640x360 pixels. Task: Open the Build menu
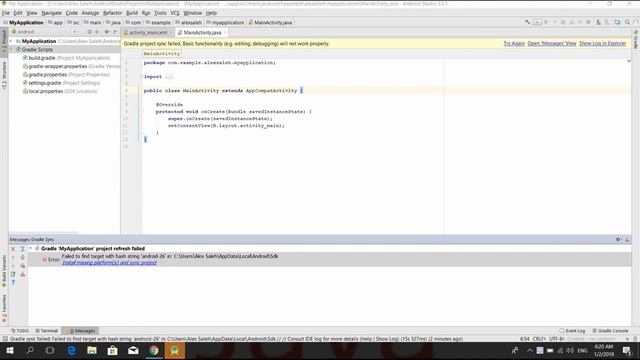[132, 13]
